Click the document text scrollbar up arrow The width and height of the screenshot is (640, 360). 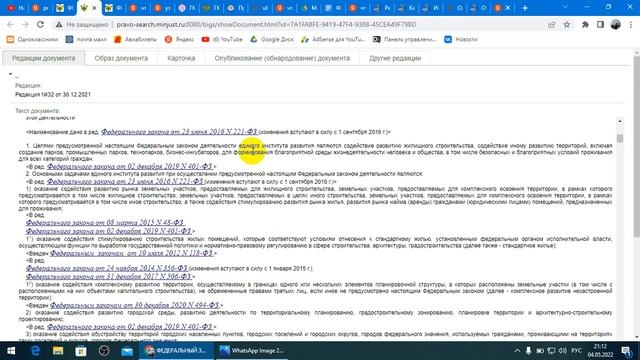(620, 121)
